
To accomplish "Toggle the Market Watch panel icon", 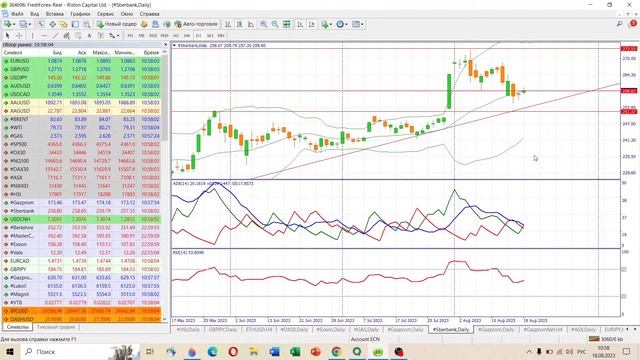I will 41,24.
